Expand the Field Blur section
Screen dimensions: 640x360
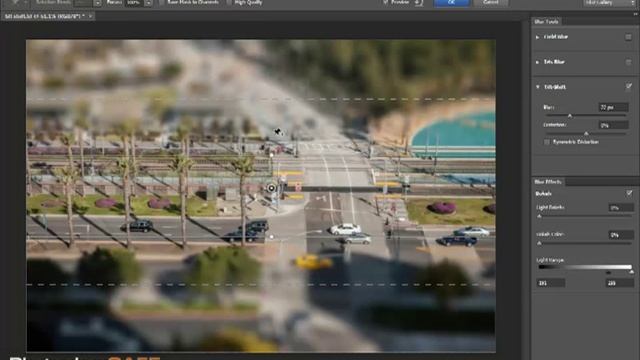tap(538, 37)
